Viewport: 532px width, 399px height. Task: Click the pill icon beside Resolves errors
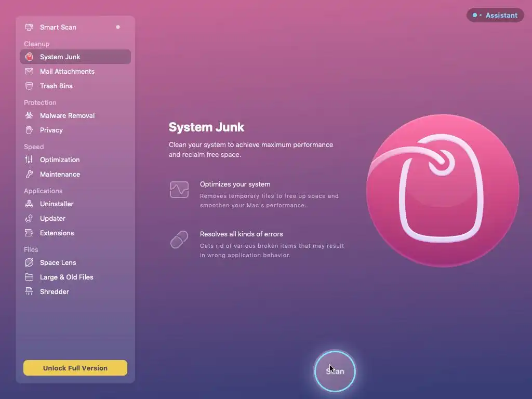(x=179, y=240)
